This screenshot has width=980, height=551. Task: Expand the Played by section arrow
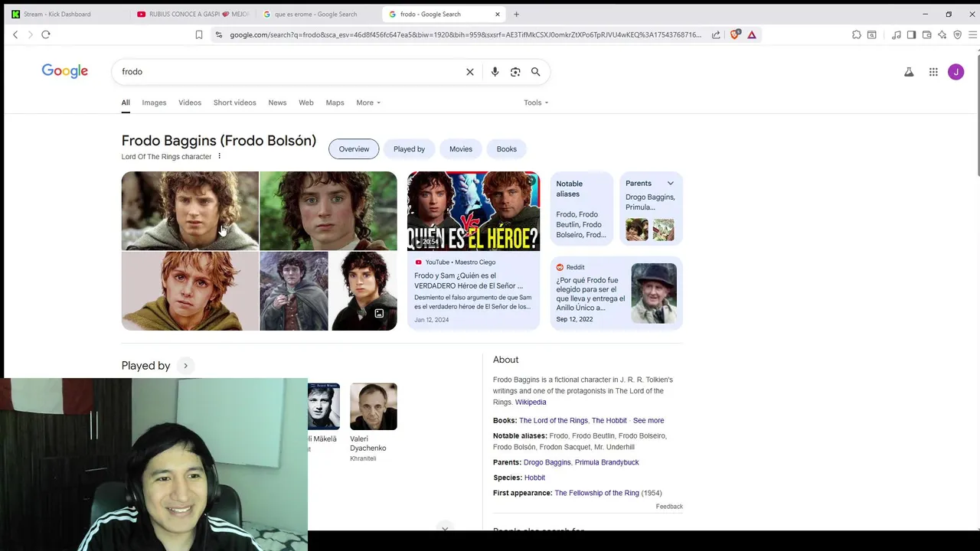click(185, 366)
